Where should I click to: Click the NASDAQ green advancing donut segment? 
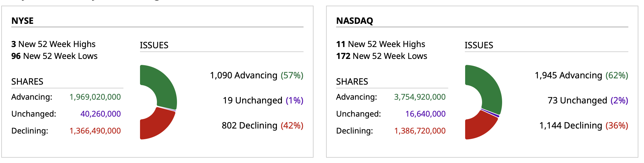(488, 86)
